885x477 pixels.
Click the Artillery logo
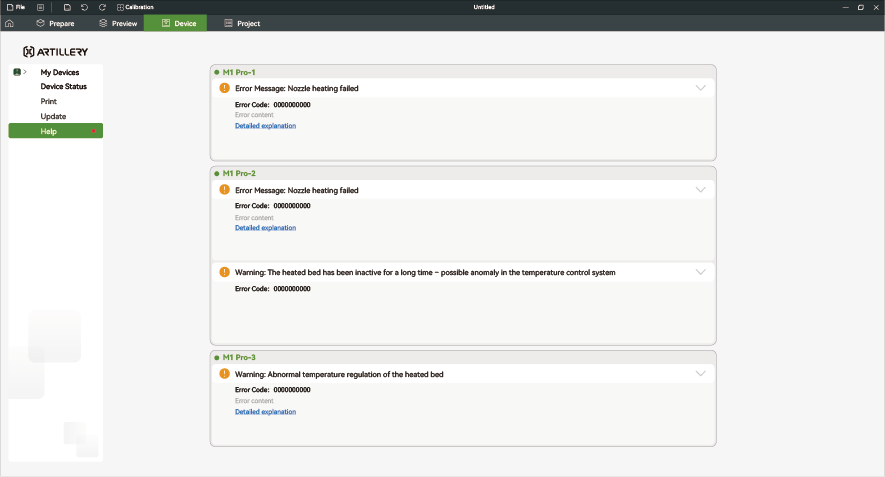(55, 52)
